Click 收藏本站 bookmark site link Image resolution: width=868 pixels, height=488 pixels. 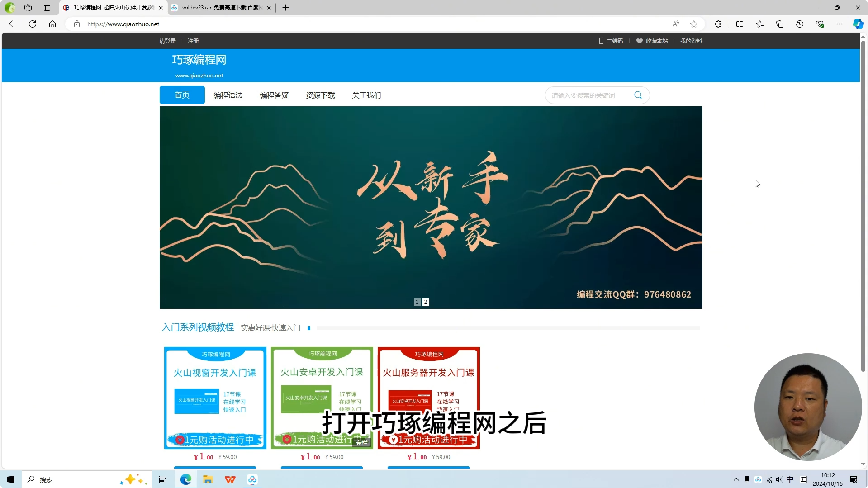point(652,41)
